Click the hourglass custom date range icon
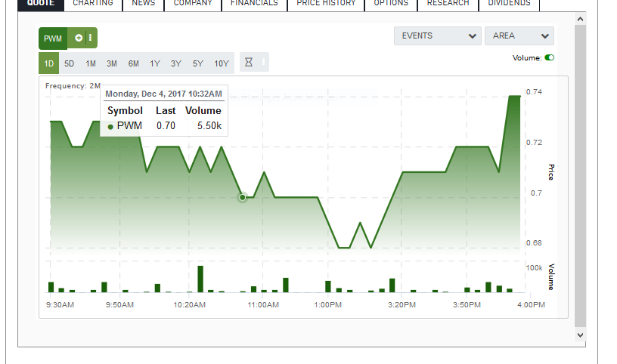 248,63
